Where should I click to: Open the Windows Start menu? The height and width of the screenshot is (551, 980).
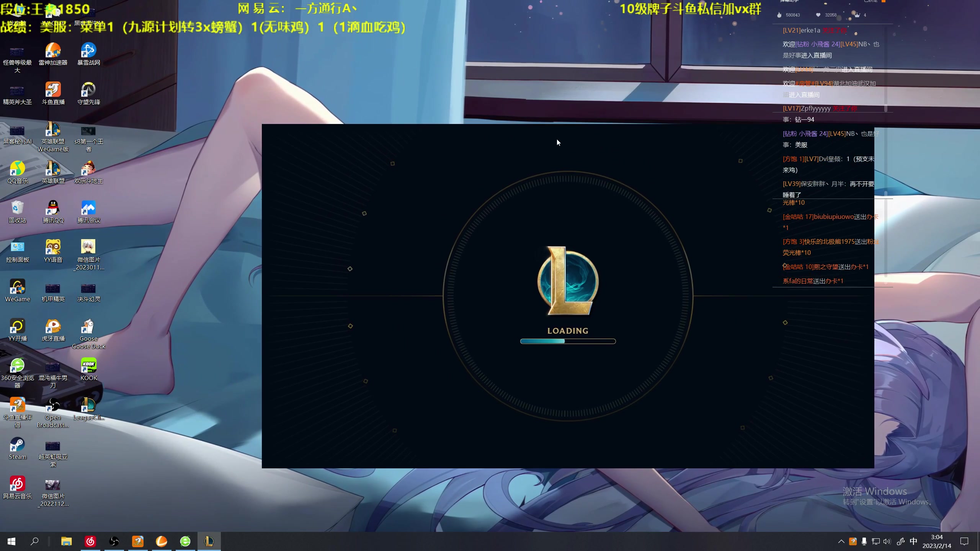(11, 541)
